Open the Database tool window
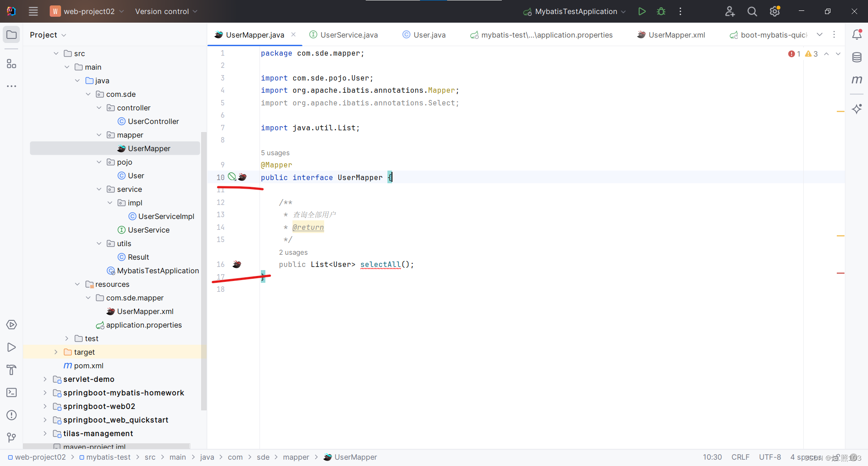This screenshot has width=868, height=466. [857, 57]
